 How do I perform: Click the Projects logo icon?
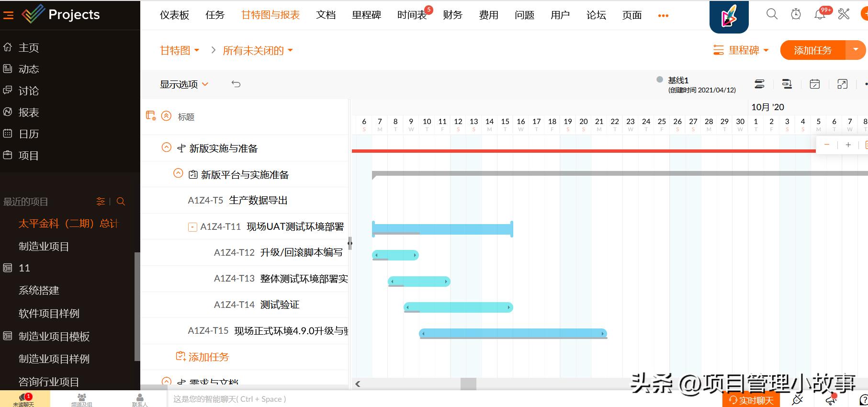coord(33,14)
